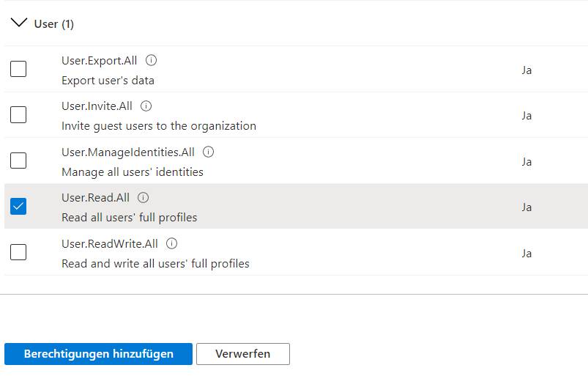Click the "Ja" value in the User.Read.All row
The height and width of the screenshot is (376, 588).
[x=526, y=207]
